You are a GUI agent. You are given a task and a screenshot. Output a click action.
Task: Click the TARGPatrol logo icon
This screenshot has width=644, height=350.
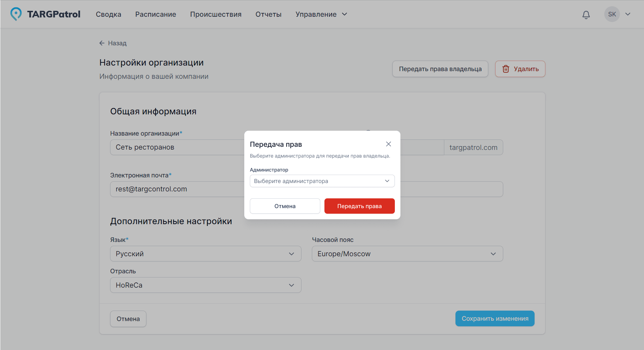16,14
